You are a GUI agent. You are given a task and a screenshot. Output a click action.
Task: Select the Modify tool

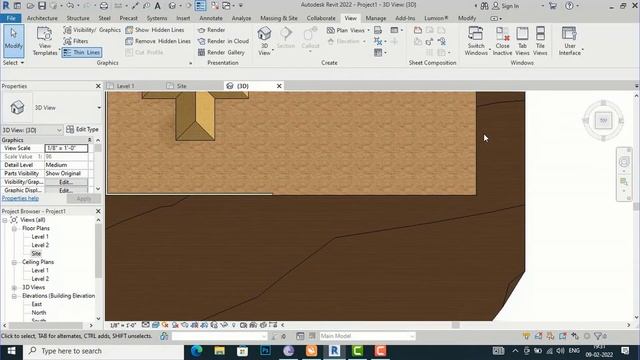13,40
